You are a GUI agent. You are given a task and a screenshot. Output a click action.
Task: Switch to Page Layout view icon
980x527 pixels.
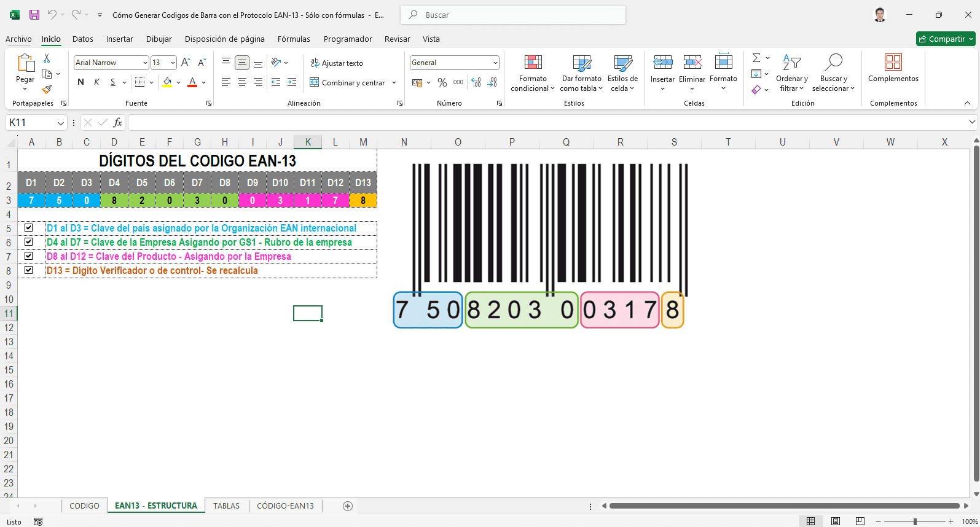tap(836, 521)
